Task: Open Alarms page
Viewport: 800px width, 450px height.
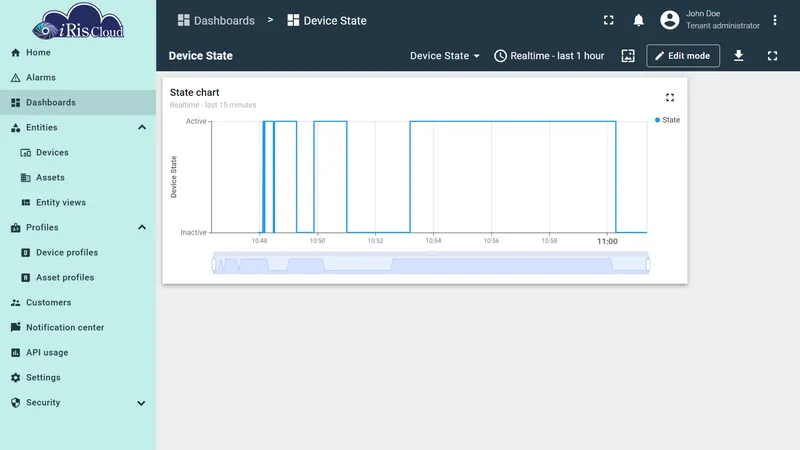Action: (78, 78)
